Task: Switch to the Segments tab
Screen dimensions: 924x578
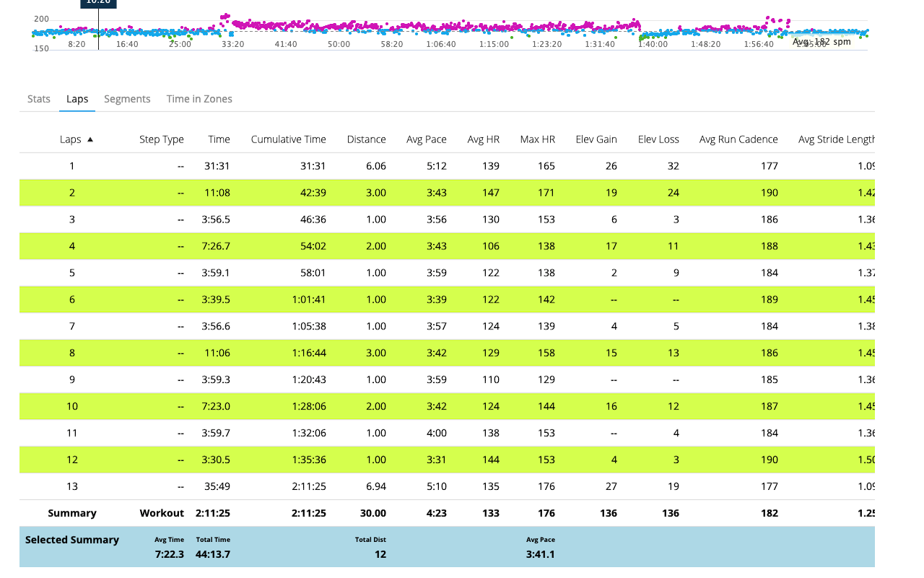Action: point(127,99)
